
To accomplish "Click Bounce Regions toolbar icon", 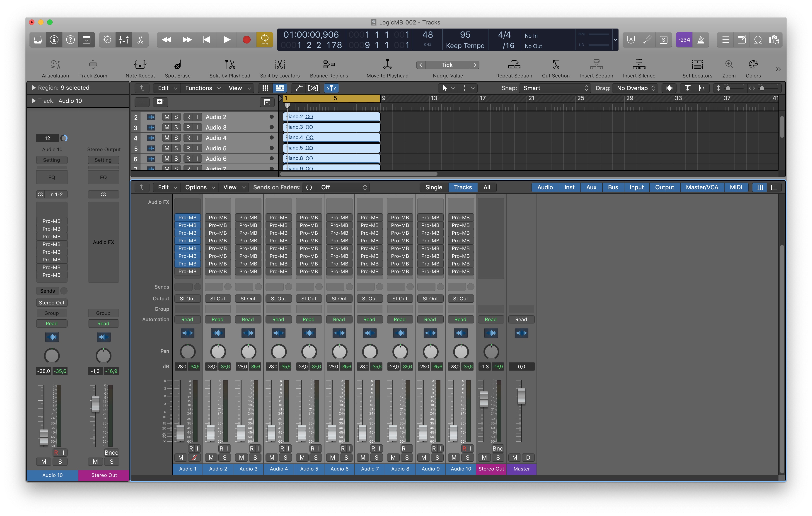I will 329,64.
